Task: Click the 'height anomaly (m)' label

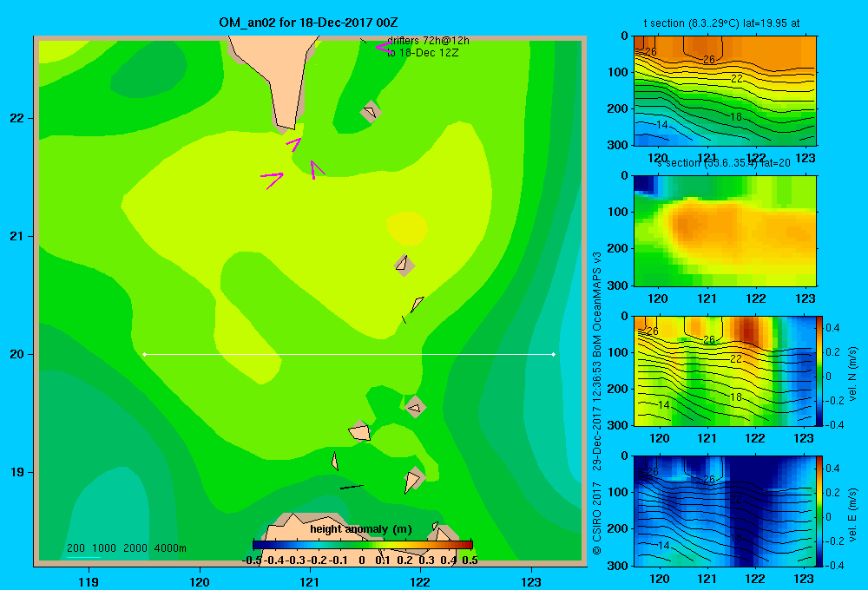Action: (361, 529)
